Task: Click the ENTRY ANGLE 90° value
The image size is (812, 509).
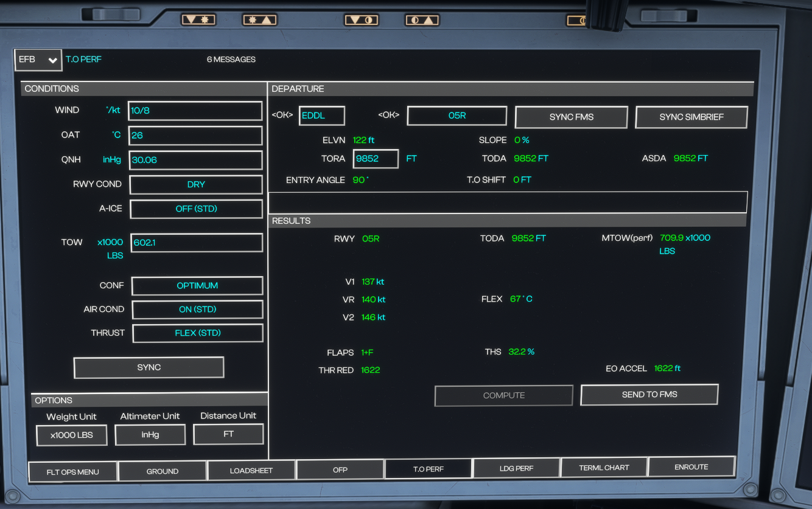Action: tap(361, 180)
